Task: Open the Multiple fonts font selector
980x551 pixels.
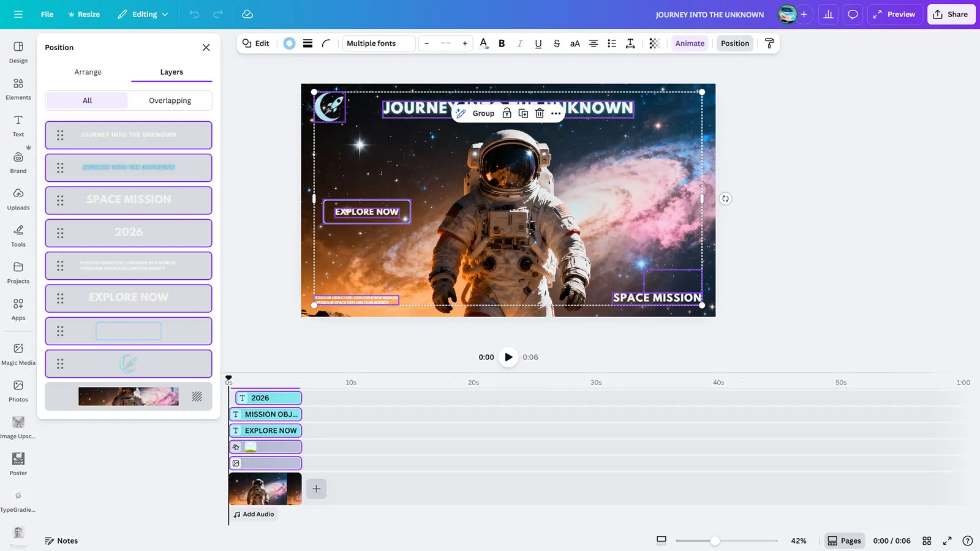Action: pos(379,43)
